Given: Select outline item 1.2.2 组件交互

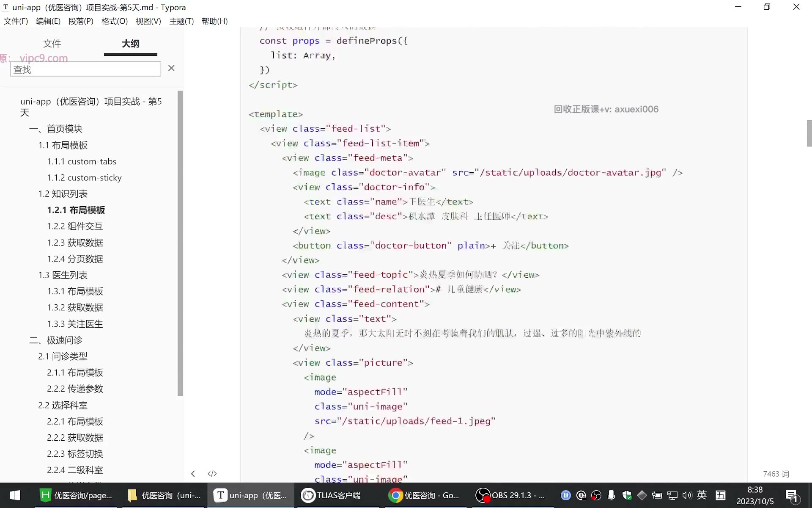Looking at the screenshot, I should [75, 226].
